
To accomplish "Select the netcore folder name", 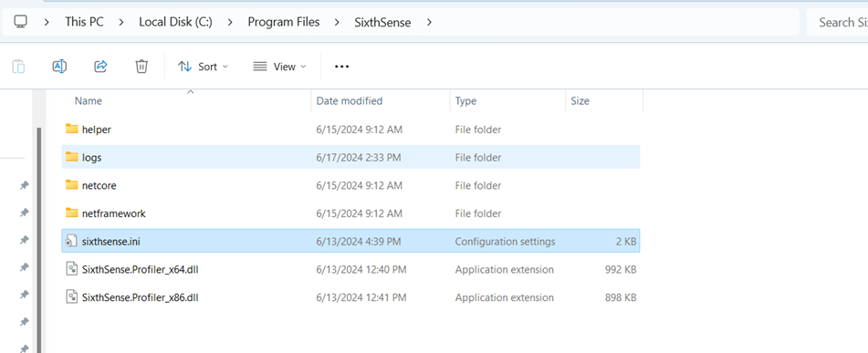I will 99,185.
